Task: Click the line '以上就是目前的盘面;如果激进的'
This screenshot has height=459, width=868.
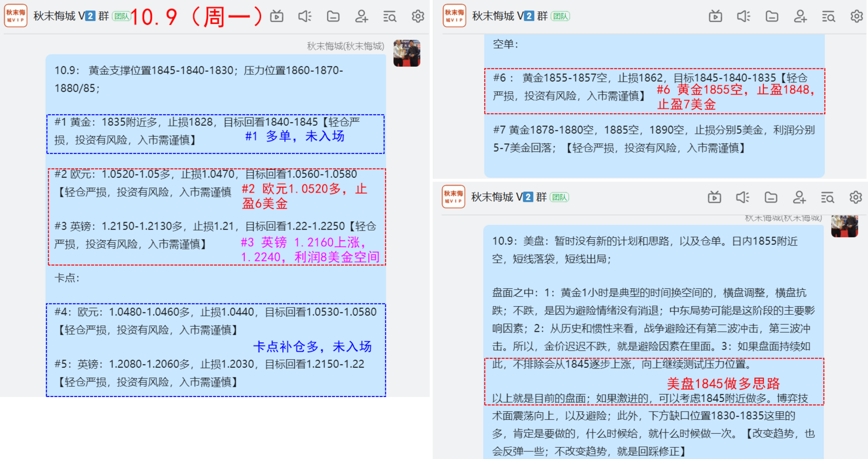Action: [650, 399]
